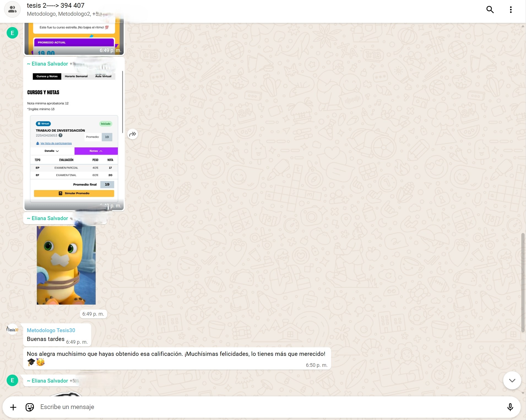Viewport: 526px width, 420px height.
Task: Focus the Escribe un mensaje field
Action: [270, 407]
